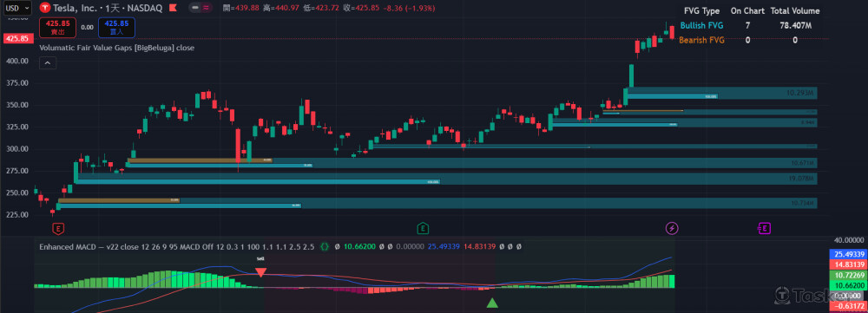Click the 10.293M FVG volume label
Screen dimensions: 868x313
tap(800, 93)
